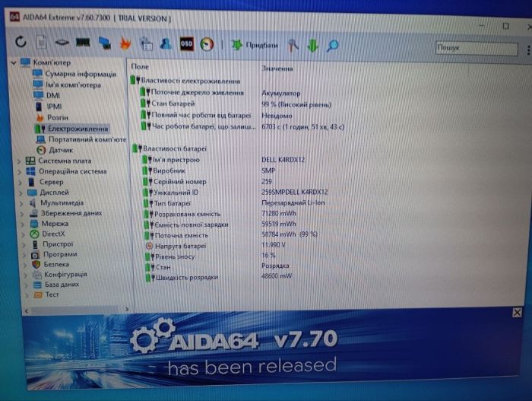Click the Поле column header

[x=141, y=68]
